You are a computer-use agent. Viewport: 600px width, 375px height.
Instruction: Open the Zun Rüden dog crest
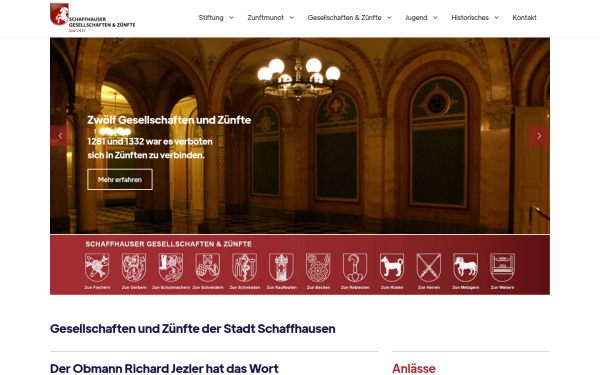point(392,267)
